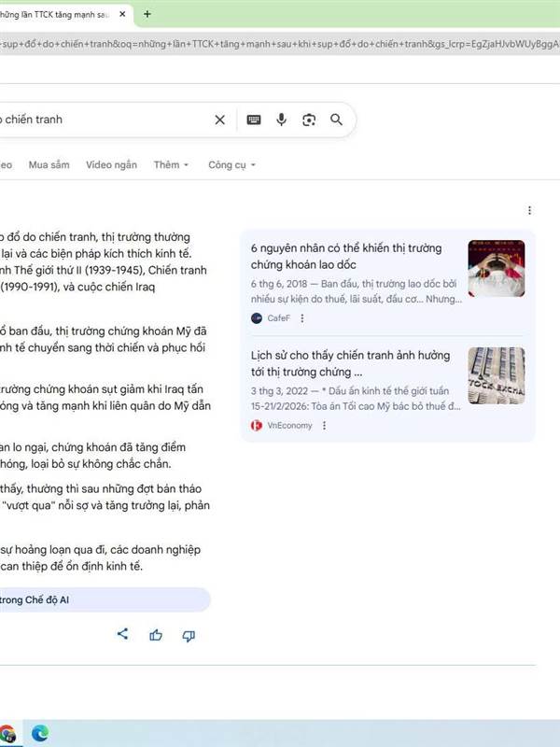
Task: Share the AI overview
Action: pos(122,634)
